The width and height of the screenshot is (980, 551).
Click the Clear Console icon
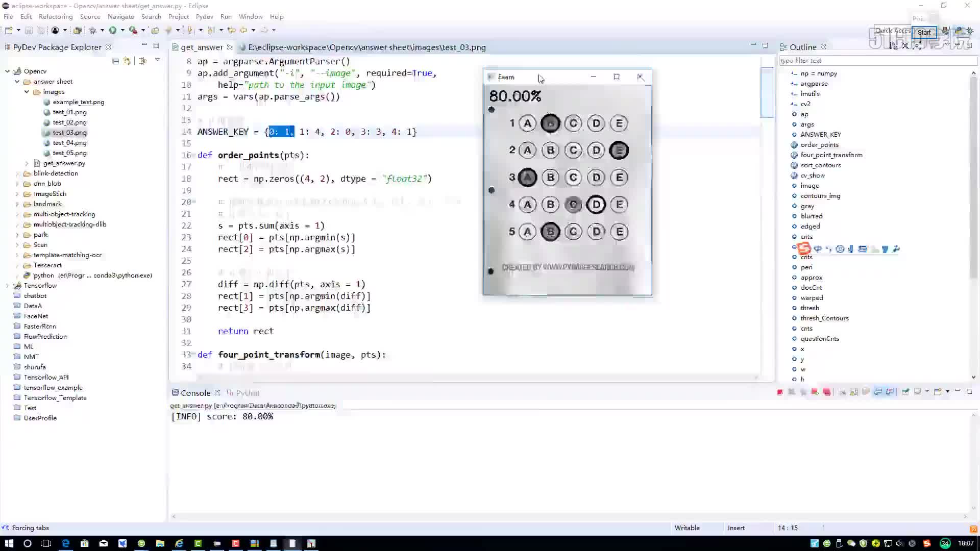coord(842,392)
